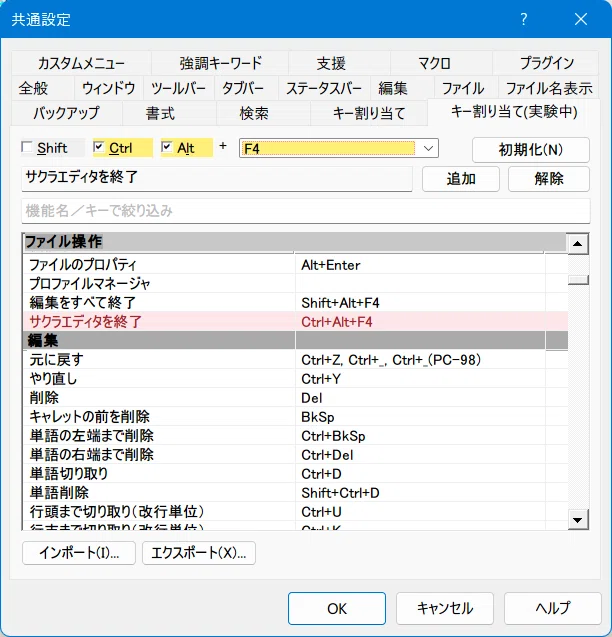Click the キャンセル button

tap(445, 608)
